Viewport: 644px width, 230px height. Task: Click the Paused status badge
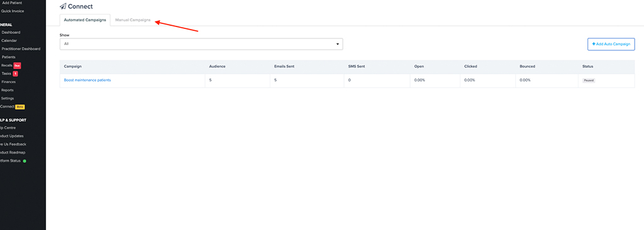point(589,81)
